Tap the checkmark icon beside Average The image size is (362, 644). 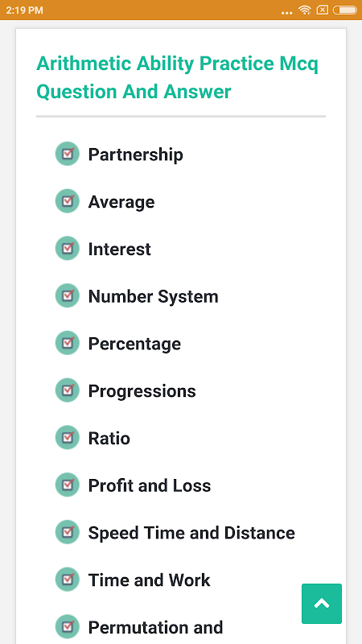pos(68,200)
